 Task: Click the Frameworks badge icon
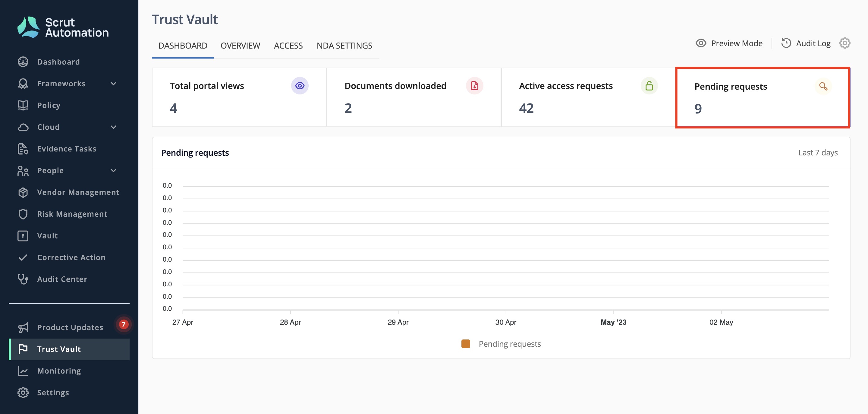coord(23,83)
